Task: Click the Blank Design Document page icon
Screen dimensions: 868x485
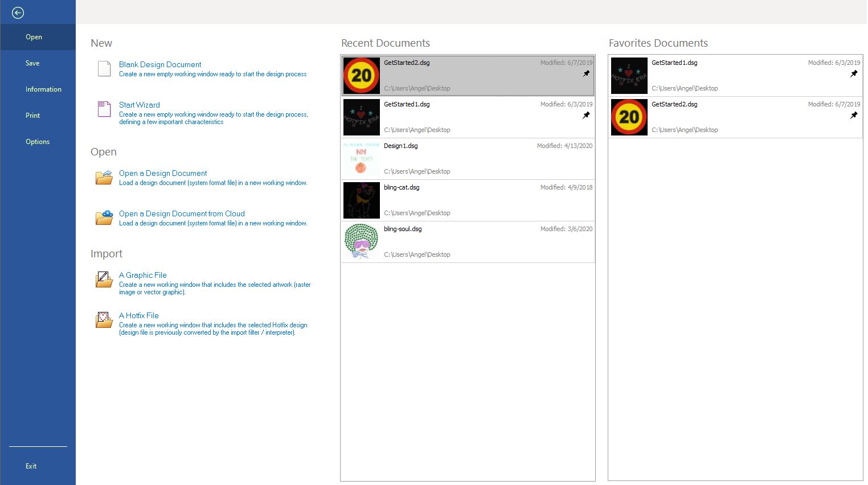Action: (x=104, y=69)
